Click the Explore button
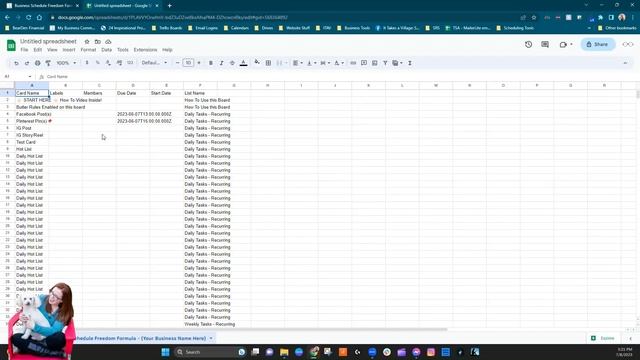 pyautogui.click(x=602, y=338)
